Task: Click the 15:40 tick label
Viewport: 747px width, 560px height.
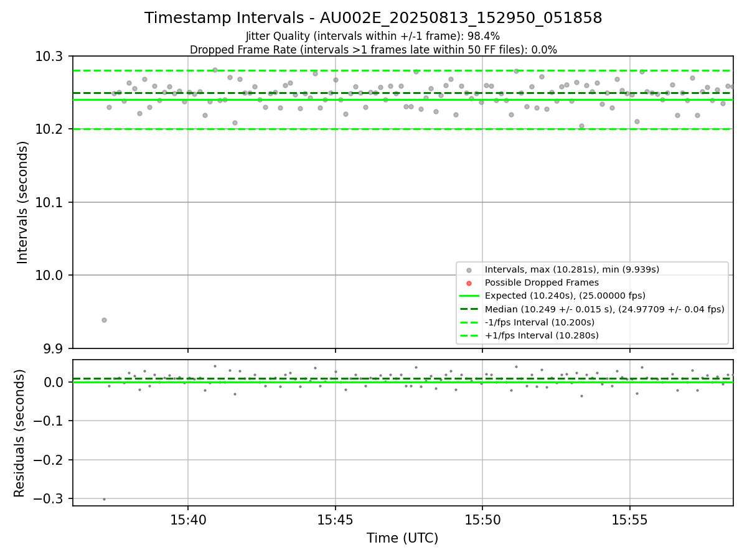Action: (188, 519)
